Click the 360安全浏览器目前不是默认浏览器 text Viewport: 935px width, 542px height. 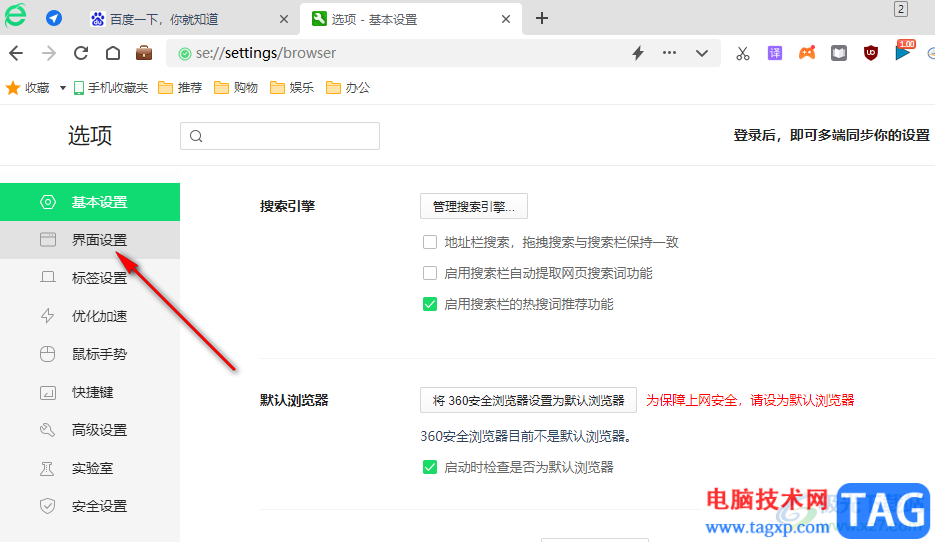(526, 436)
